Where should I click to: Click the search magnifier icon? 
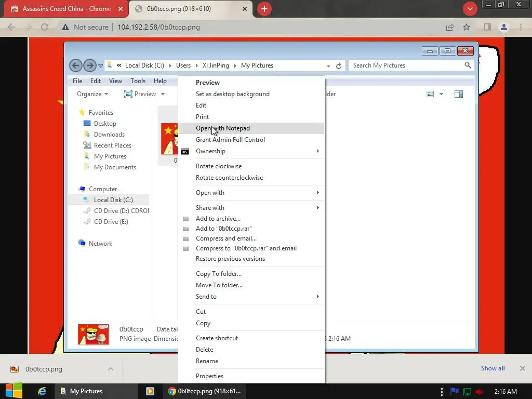pyautogui.click(x=468, y=65)
